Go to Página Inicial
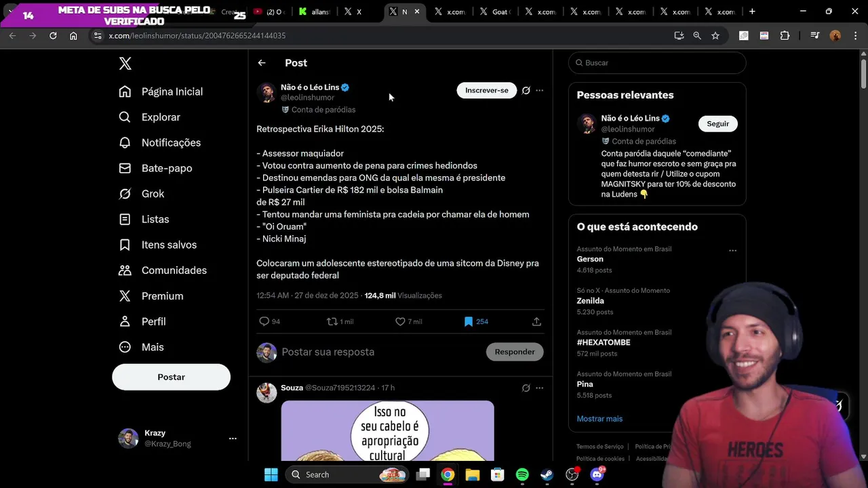 coord(161,91)
